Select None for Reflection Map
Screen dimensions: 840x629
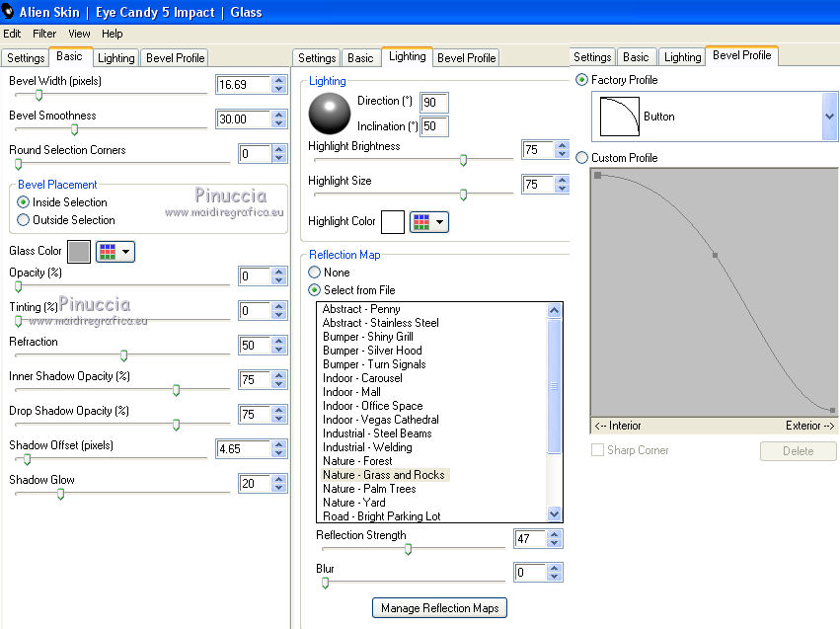(315, 273)
